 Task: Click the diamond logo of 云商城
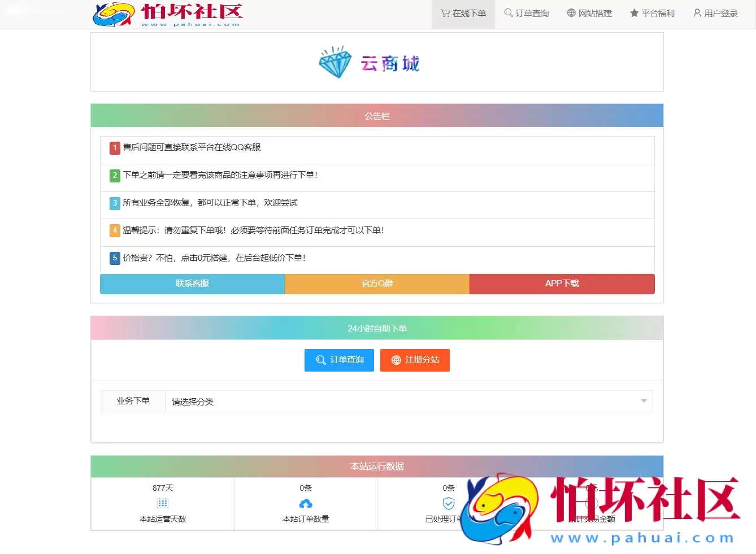(334, 62)
